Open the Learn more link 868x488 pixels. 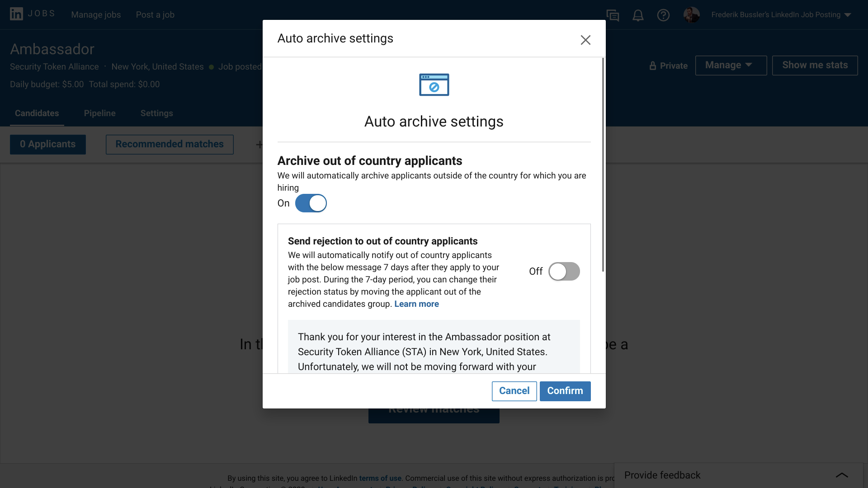[416, 304]
